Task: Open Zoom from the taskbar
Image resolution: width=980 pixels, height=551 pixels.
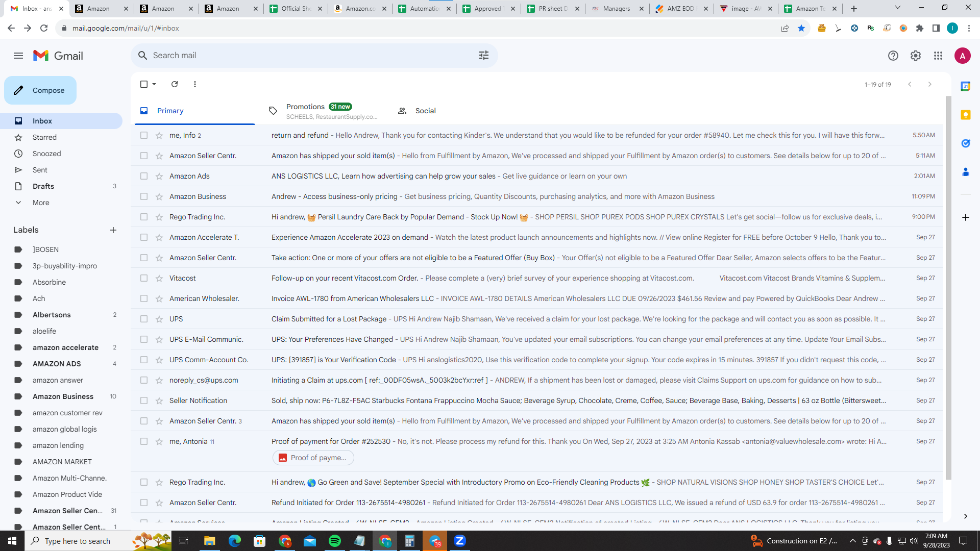Action: (x=460, y=541)
